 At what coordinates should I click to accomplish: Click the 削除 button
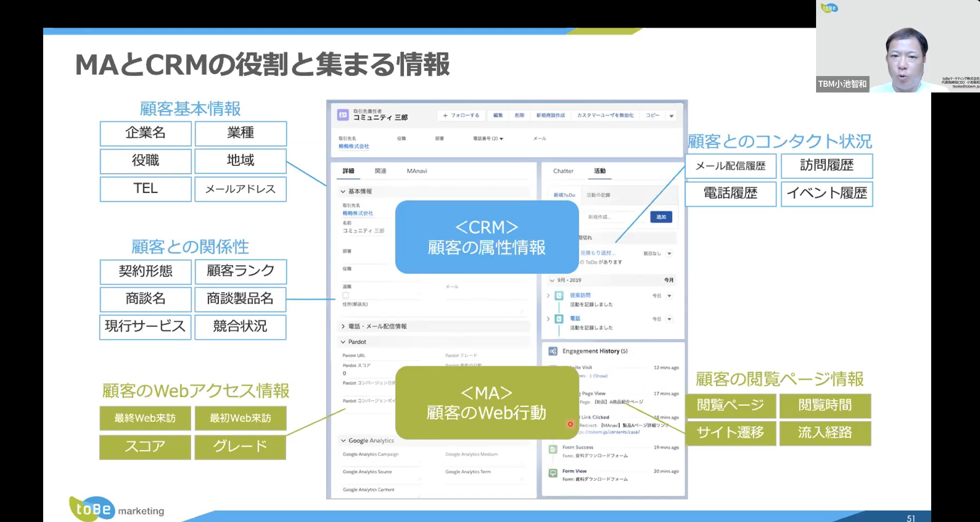point(520,116)
